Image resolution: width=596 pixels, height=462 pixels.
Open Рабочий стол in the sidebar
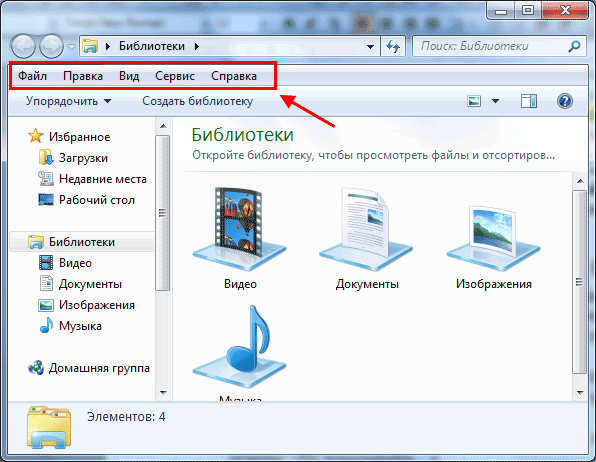(x=97, y=200)
